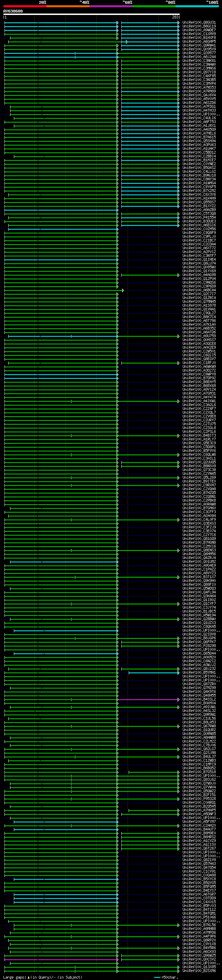Select the UniRef100_A6SZD6 label
This screenshot has width=222, height=980.
coord(199,103)
